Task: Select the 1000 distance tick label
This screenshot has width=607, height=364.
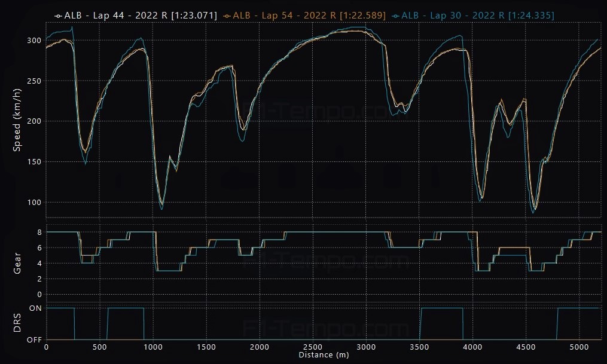Action: tap(152, 347)
